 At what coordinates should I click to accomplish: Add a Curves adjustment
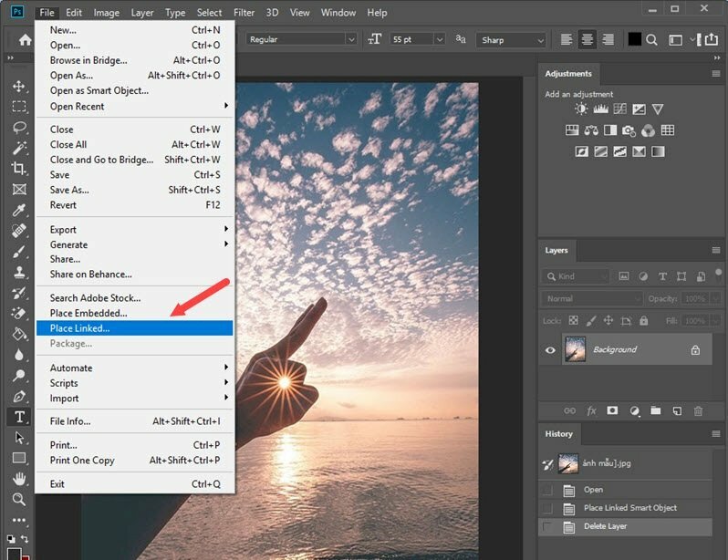point(619,109)
